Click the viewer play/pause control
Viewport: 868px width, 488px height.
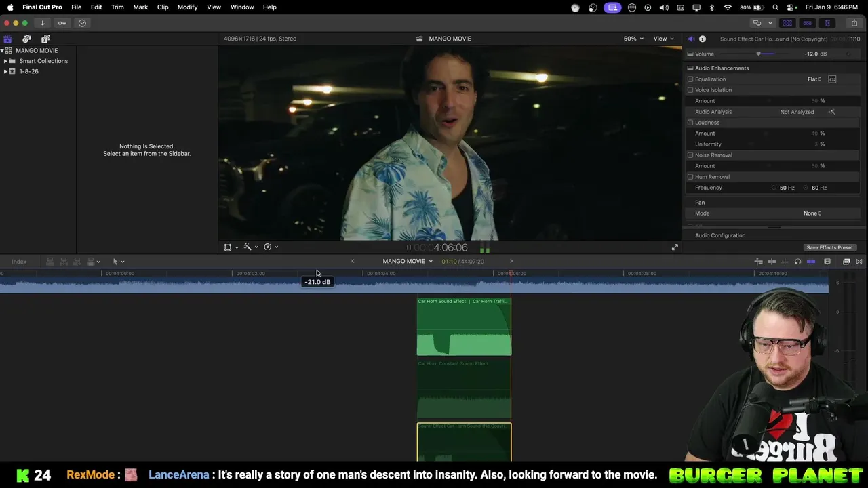click(408, 248)
